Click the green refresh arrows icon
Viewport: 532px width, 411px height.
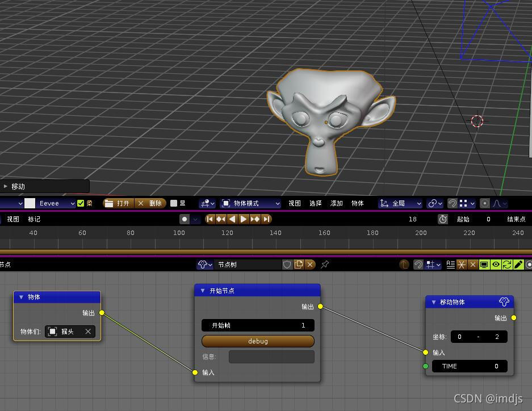click(x=507, y=265)
